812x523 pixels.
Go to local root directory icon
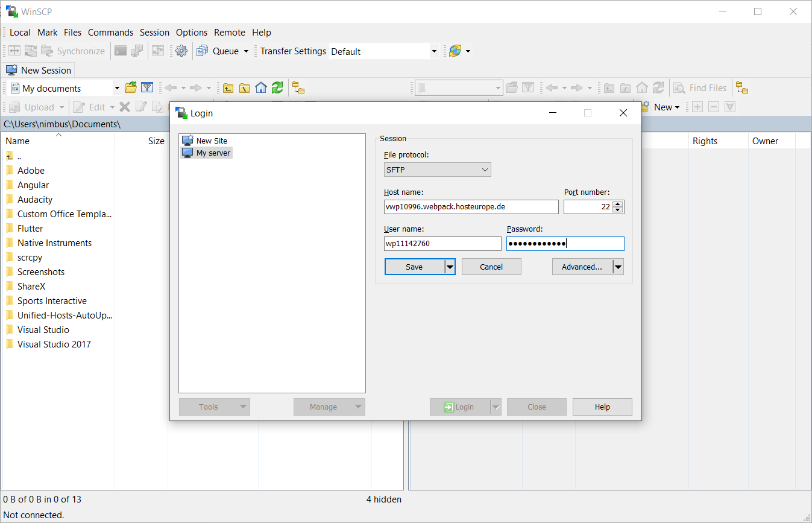(244, 88)
